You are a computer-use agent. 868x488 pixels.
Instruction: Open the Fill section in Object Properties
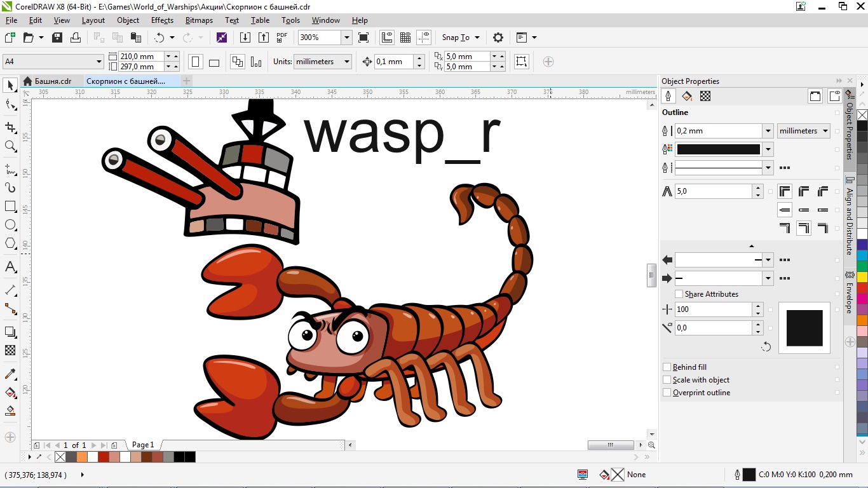[687, 96]
